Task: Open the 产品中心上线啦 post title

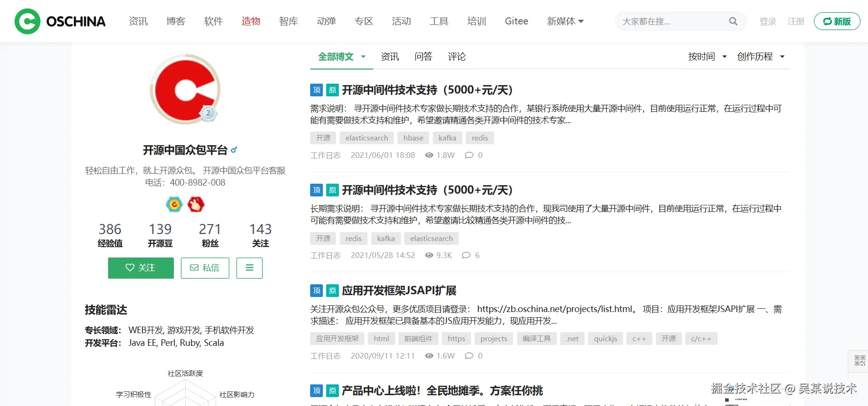Action: (442, 390)
